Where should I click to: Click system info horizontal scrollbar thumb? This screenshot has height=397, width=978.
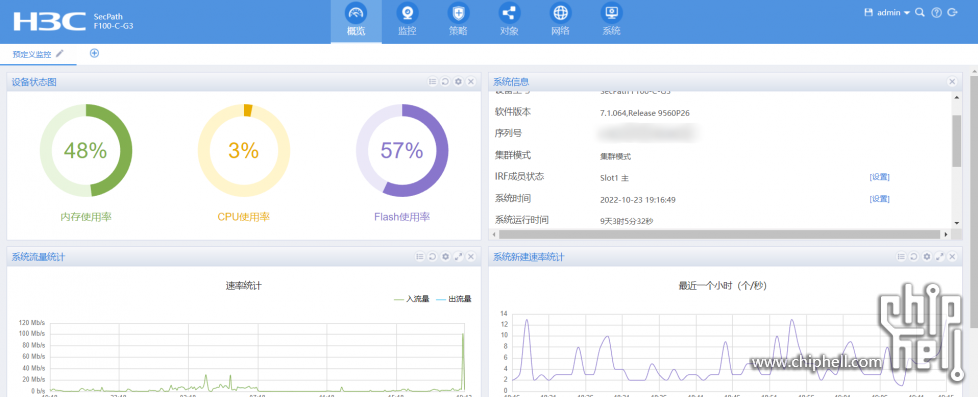tap(719, 235)
